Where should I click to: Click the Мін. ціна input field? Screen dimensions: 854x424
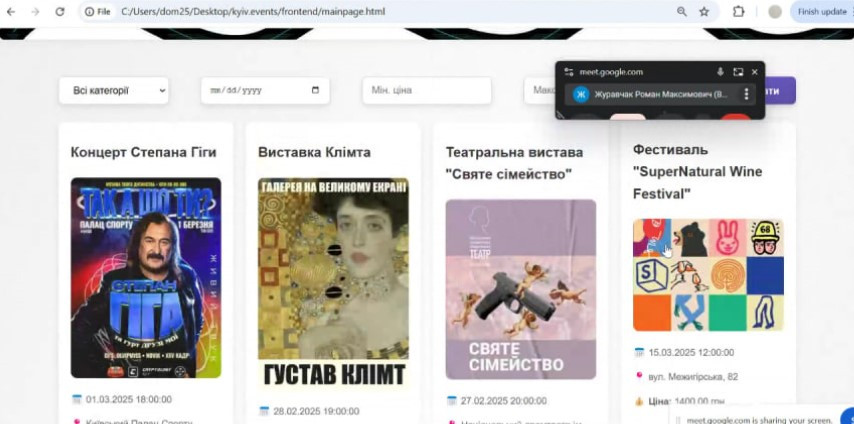(427, 90)
